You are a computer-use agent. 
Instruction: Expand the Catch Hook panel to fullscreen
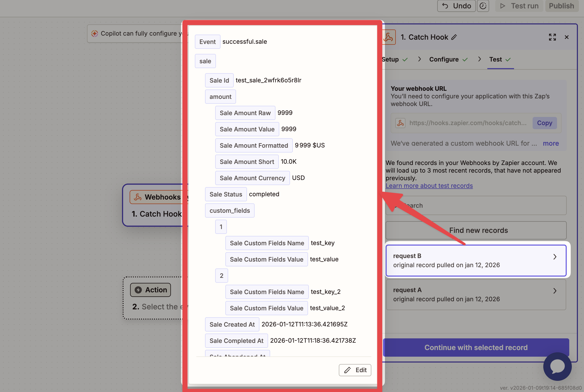click(552, 37)
